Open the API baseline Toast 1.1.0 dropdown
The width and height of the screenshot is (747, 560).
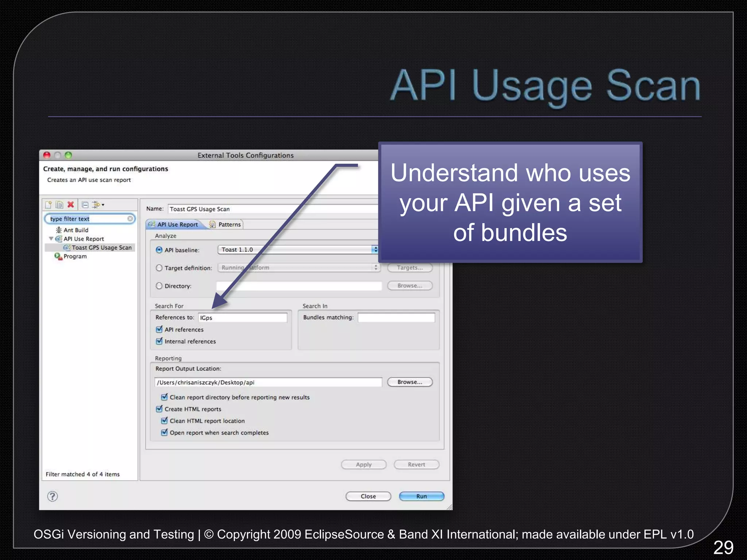pos(375,249)
